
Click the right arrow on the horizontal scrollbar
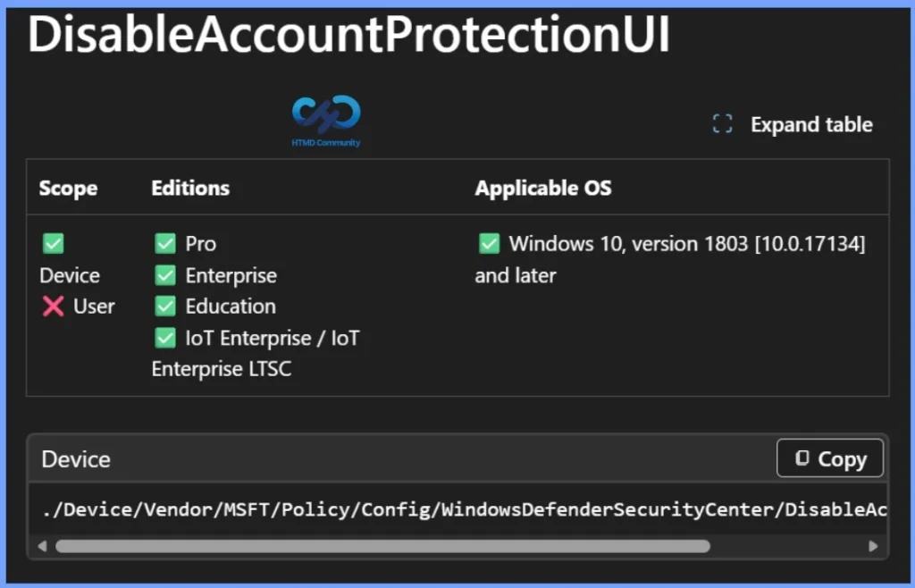[x=874, y=545]
